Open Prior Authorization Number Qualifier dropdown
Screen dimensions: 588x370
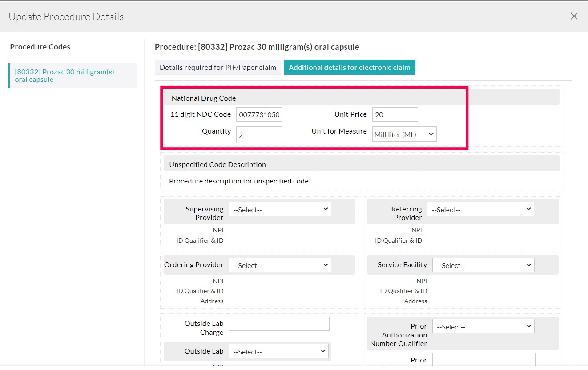point(483,326)
